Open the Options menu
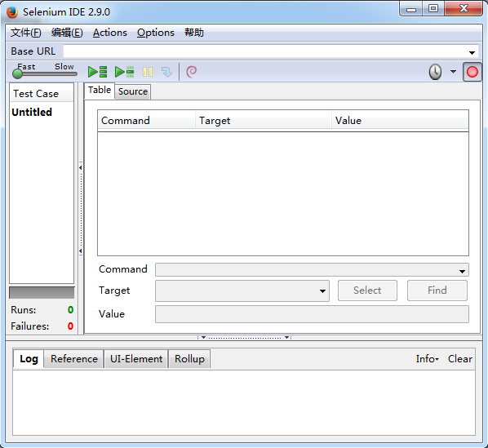Image resolution: width=488 pixels, height=448 pixels. (x=156, y=33)
